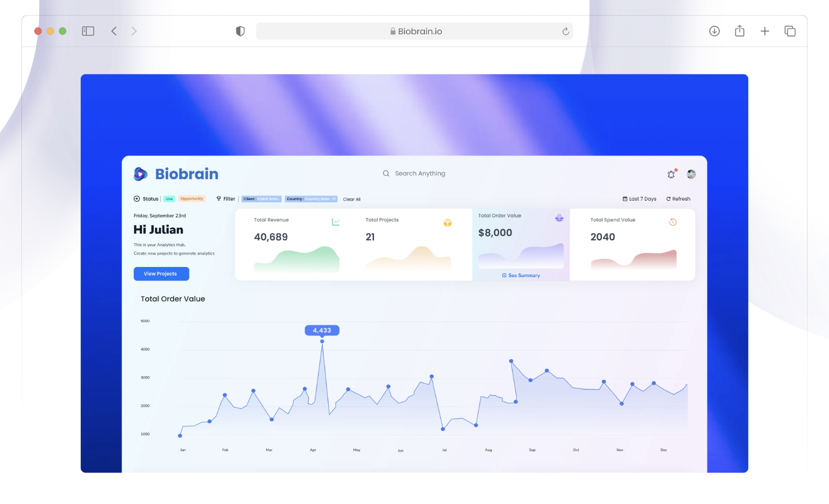Click the Total Projects yellow cube icon
829x504 pixels.
click(x=448, y=223)
